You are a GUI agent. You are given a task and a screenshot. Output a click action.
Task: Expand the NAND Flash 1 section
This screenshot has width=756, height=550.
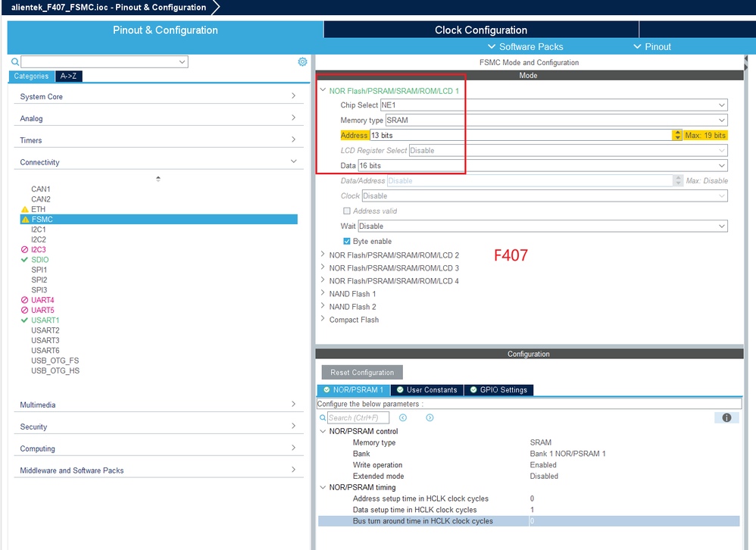click(x=323, y=293)
